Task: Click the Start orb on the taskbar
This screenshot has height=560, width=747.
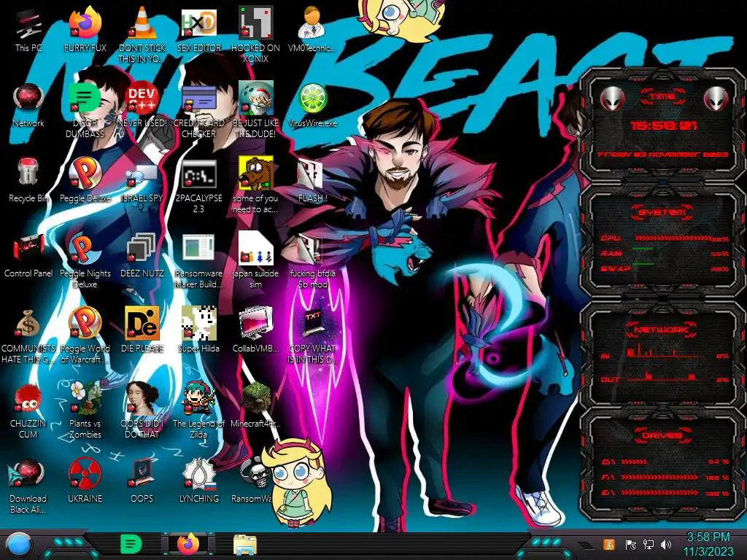Action: coord(20,545)
